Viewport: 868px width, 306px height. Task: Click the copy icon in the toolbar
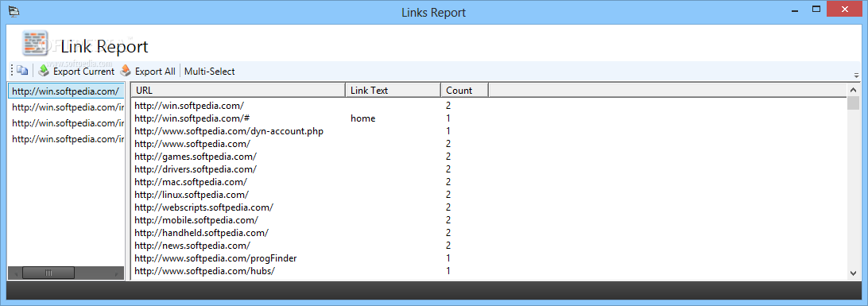pyautogui.click(x=22, y=71)
